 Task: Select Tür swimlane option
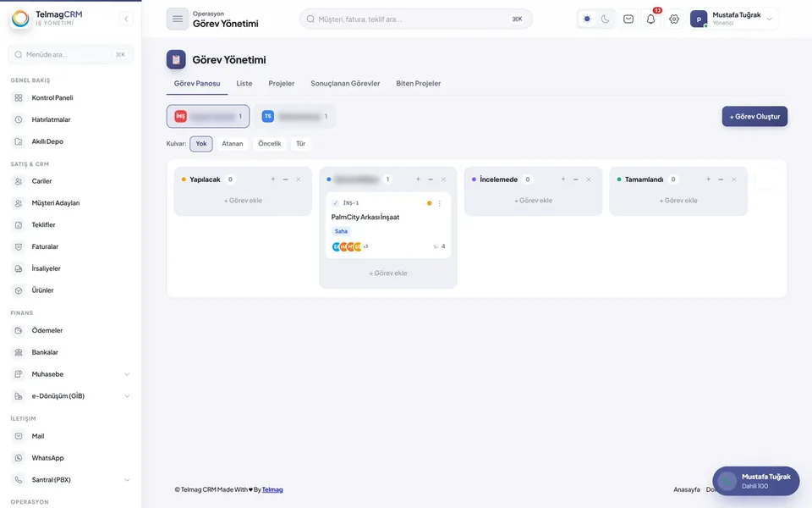coord(301,144)
